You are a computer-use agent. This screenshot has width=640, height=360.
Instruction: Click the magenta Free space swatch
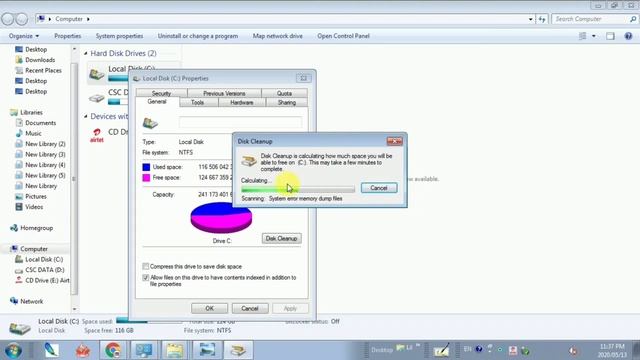pos(146,178)
